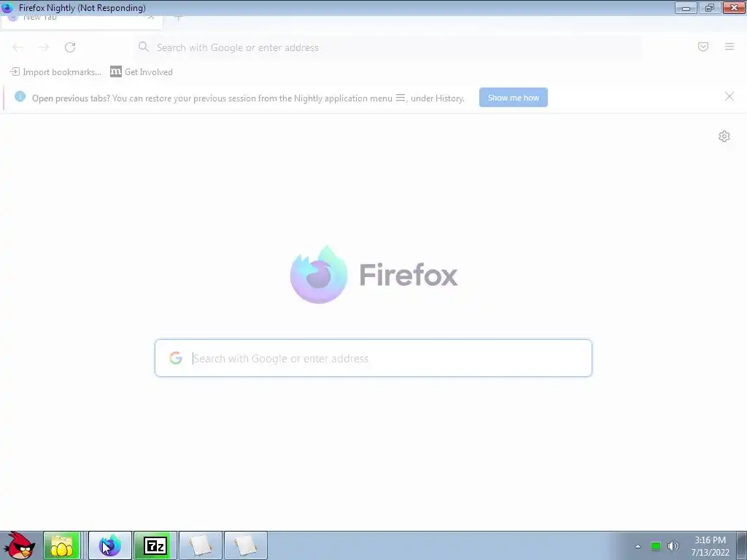The width and height of the screenshot is (747, 560).
Task: Open the clock showing 3:16 PM
Action: pos(711,546)
